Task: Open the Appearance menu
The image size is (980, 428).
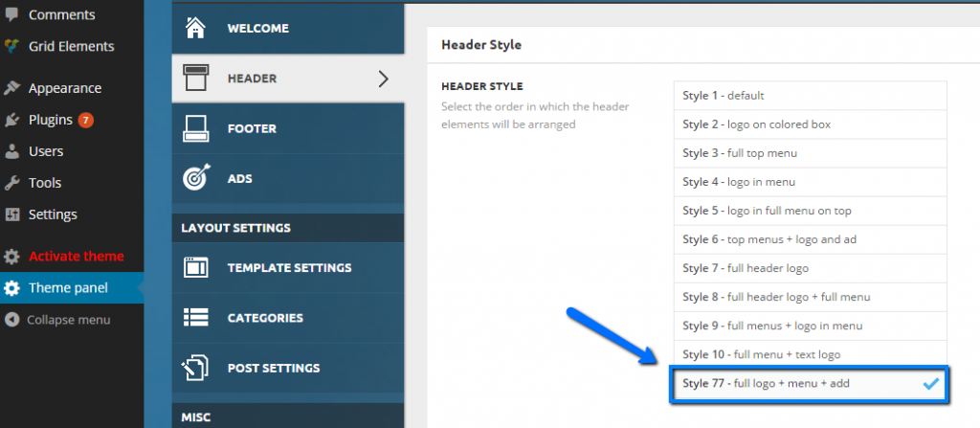Action: click(x=65, y=88)
